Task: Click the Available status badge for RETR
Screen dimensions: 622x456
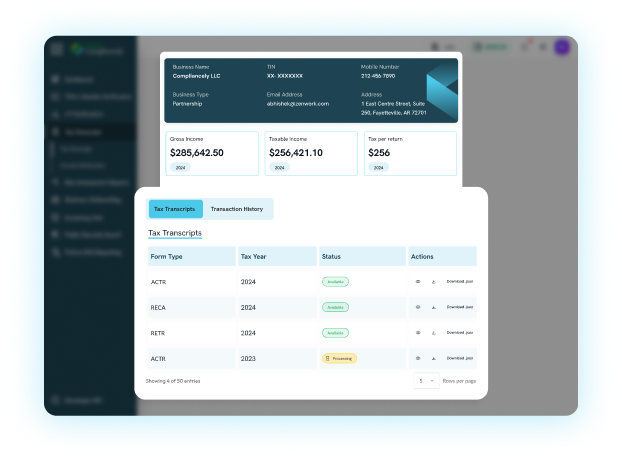Action: [x=335, y=332]
